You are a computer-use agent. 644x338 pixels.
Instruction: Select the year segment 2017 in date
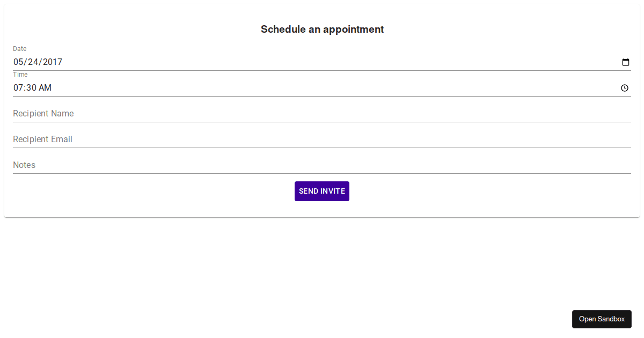53,62
